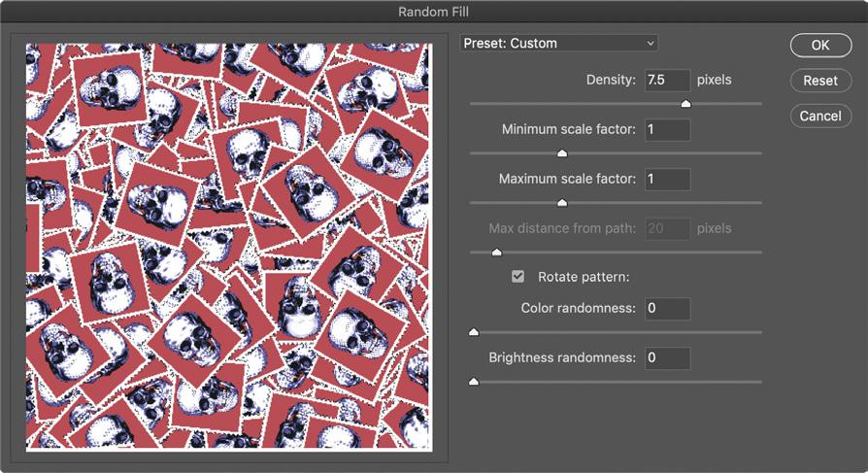This screenshot has width=868, height=473.
Task: Click the Reset button
Action: pyautogui.click(x=820, y=81)
